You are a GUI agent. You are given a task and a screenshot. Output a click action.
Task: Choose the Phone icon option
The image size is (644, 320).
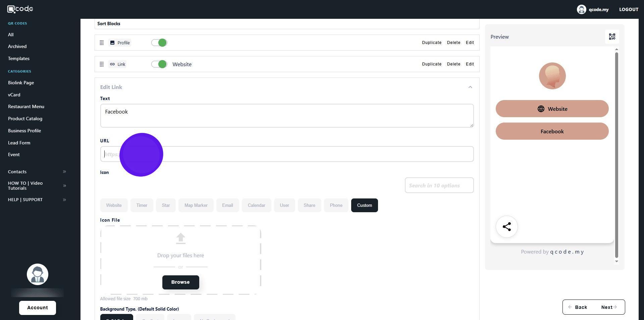point(336,205)
